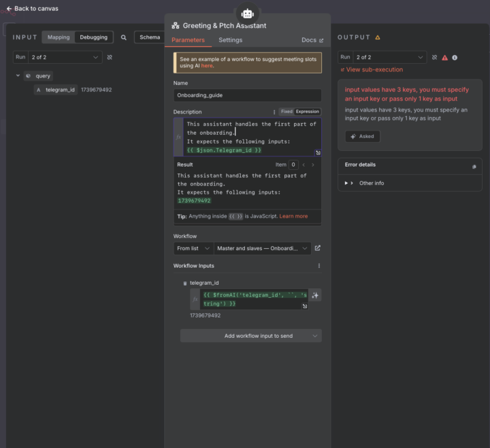The height and width of the screenshot is (448, 490).
Task: Select the Settings tab
Action: click(230, 40)
